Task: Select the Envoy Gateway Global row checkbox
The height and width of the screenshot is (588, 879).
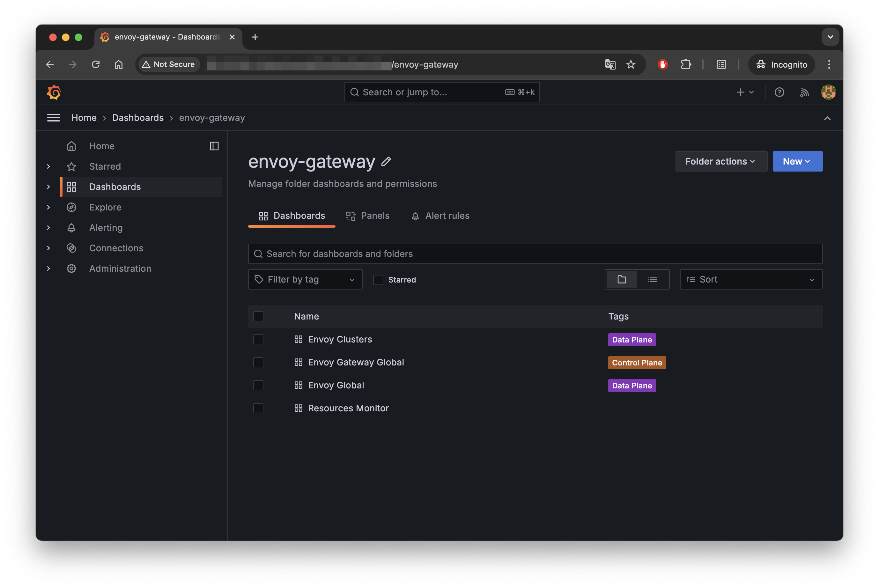Action: [258, 362]
